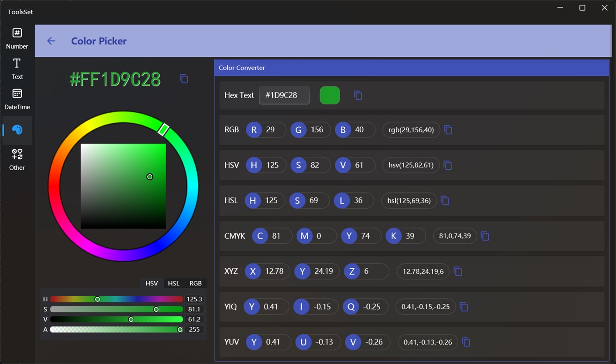Viewport: 616px width, 364px height.
Task: Copy the hsv(125,82,61) value
Action: coord(448,165)
